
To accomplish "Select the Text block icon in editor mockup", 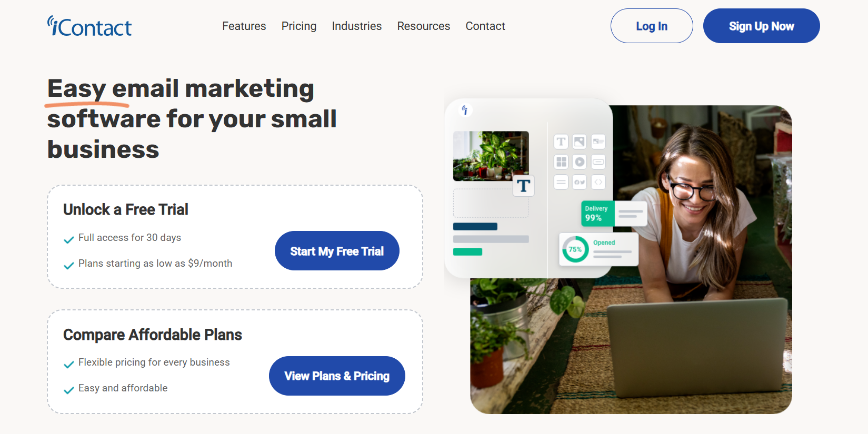I will coord(561,142).
